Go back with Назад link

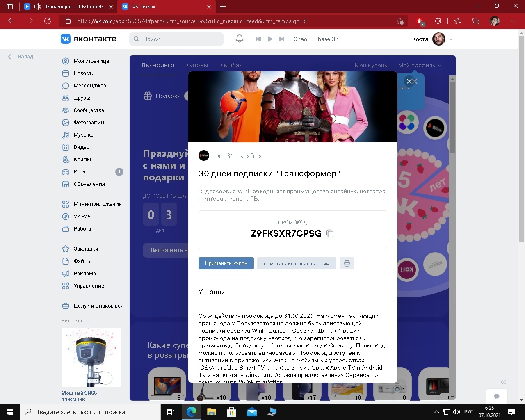click(x=21, y=57)
